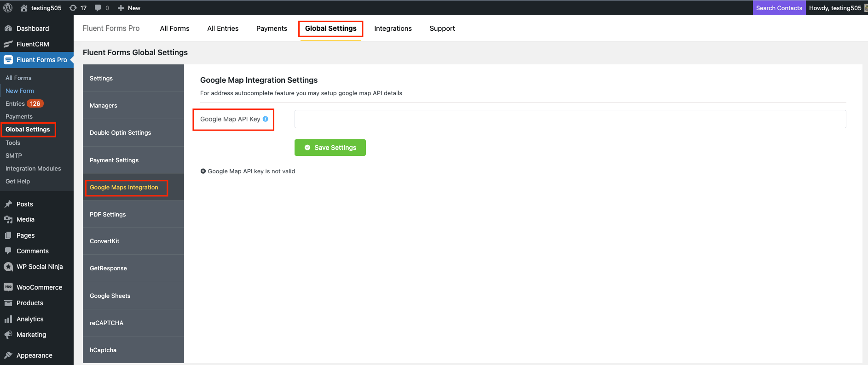Open GetResponse integration settings
The height and width of the screenshot is (365, 868).
coord(133,268)
